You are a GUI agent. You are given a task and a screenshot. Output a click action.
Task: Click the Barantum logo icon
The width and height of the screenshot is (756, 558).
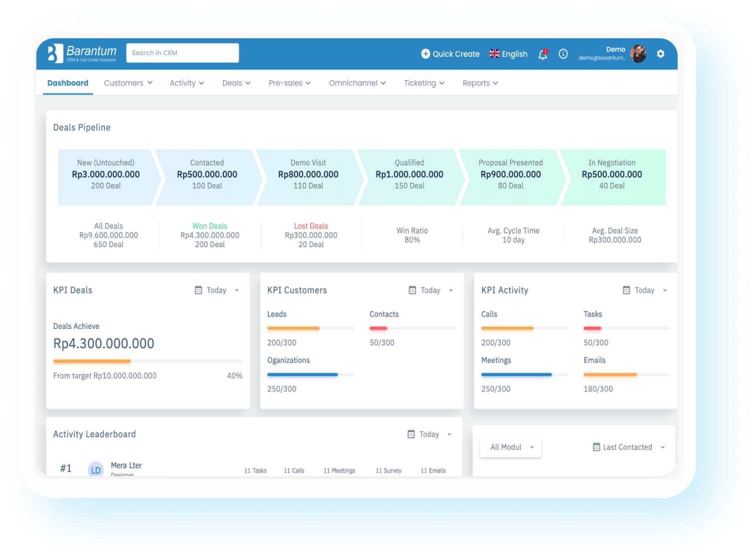tap(55, 53)
